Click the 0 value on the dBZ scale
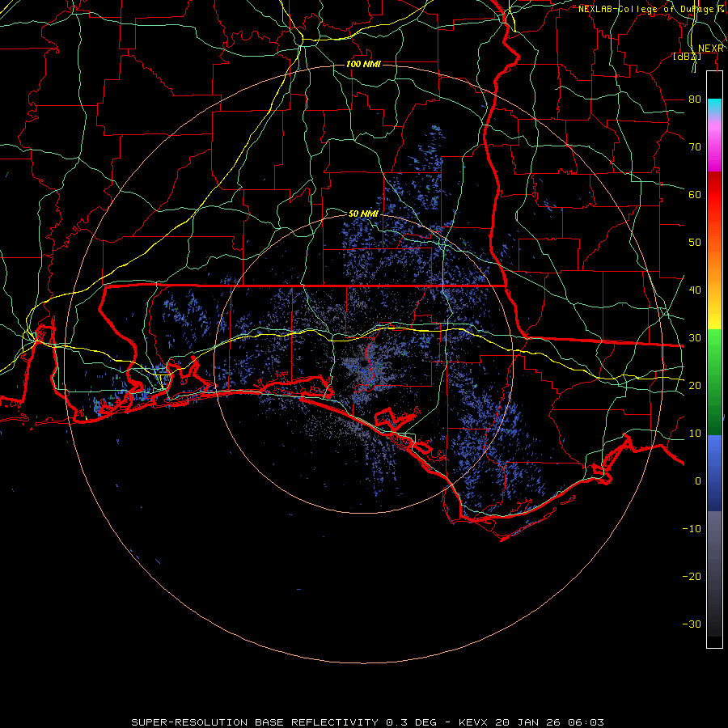Screen dimensions: 728x728 [698, 481]
